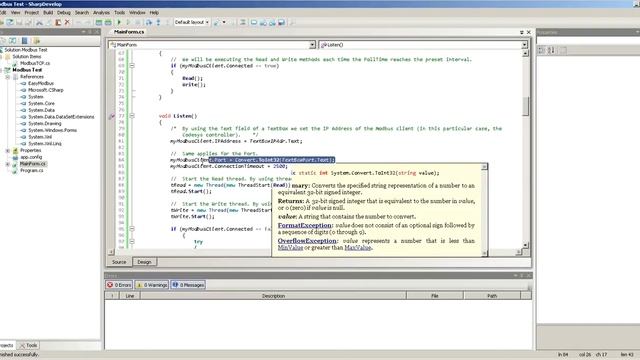Follow the FormatException link in tooltip

304,225
